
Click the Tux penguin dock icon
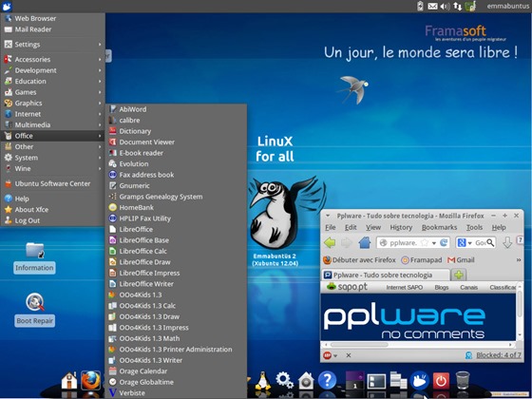pyautogui.click(x=262, y=381)
